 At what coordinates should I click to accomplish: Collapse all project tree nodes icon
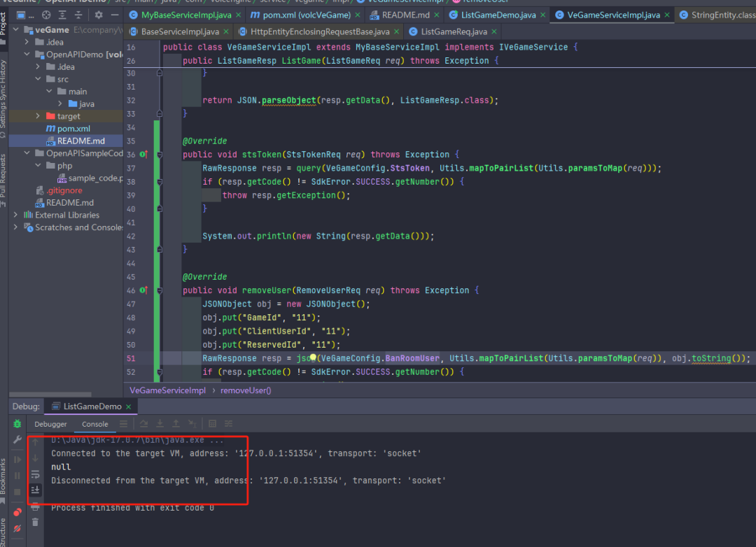78,15
